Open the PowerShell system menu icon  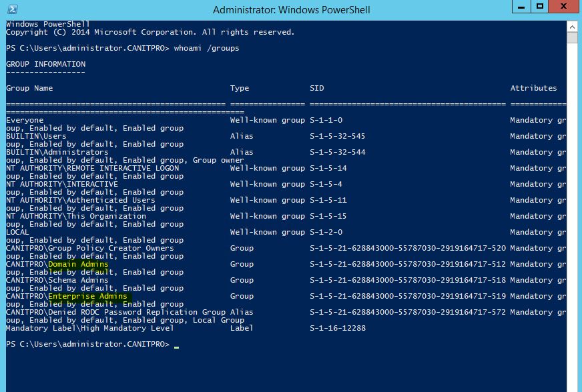point(13,9)
